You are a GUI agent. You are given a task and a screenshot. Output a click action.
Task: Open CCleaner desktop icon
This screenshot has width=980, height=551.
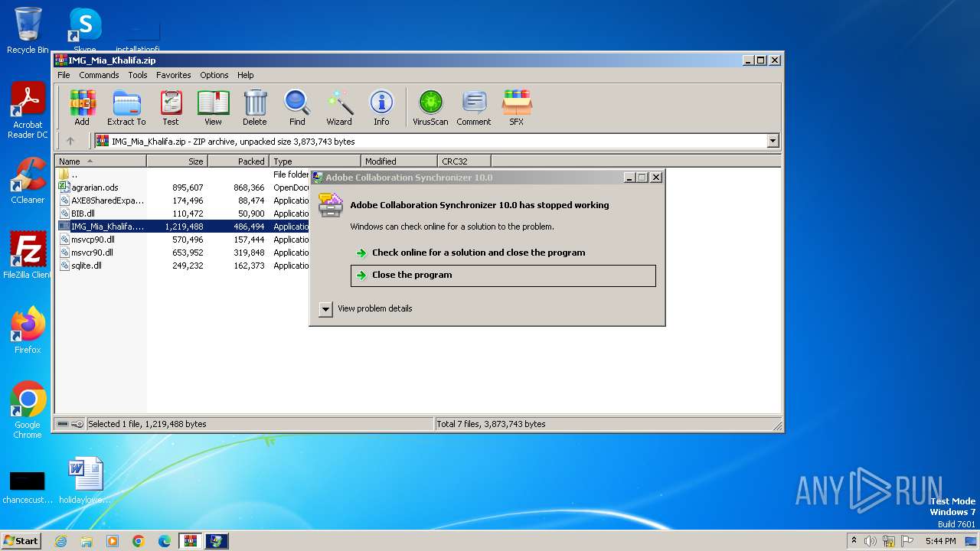click(x=28, y=181)
